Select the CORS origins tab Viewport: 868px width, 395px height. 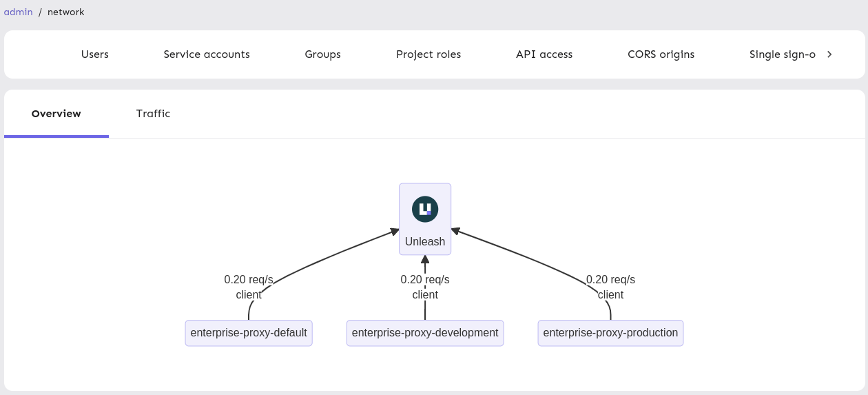(661, 54)
